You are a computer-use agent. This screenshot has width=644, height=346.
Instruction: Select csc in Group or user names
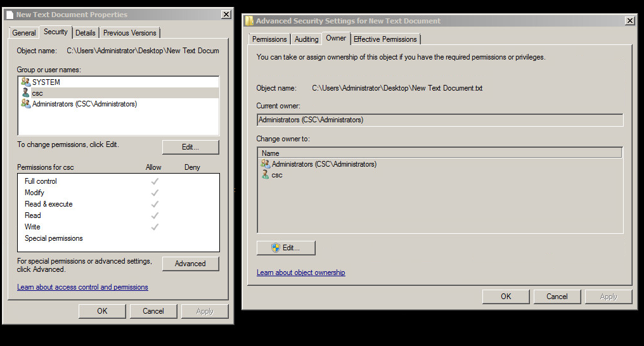(119, 93)
